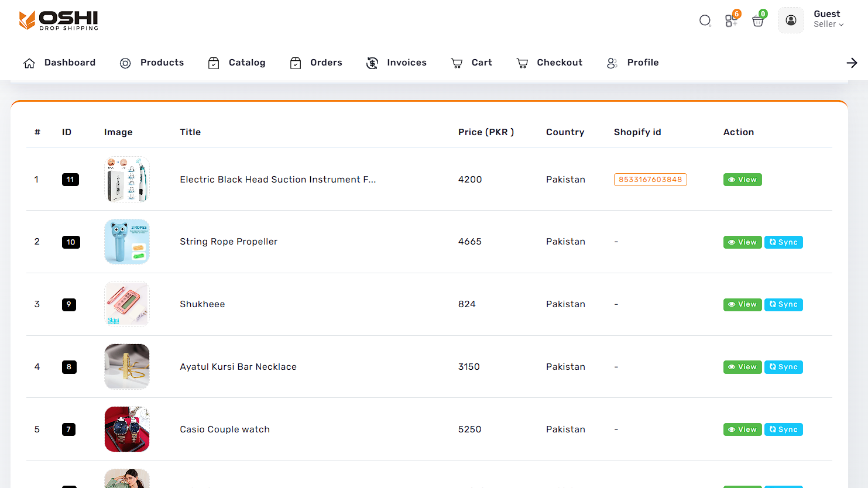Click price value 824
The width and height of the screenshot is (868, 488).
coord(467,304)
